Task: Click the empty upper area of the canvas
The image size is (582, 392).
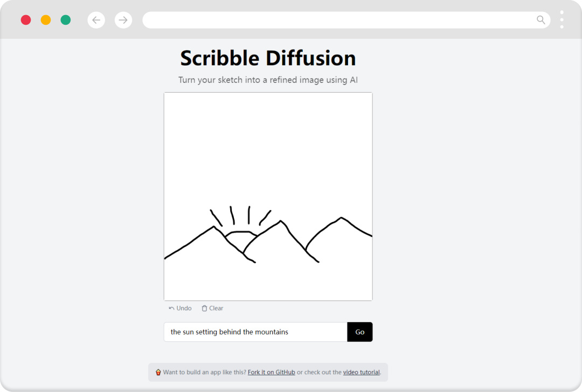Action: (x=268, y=145)
